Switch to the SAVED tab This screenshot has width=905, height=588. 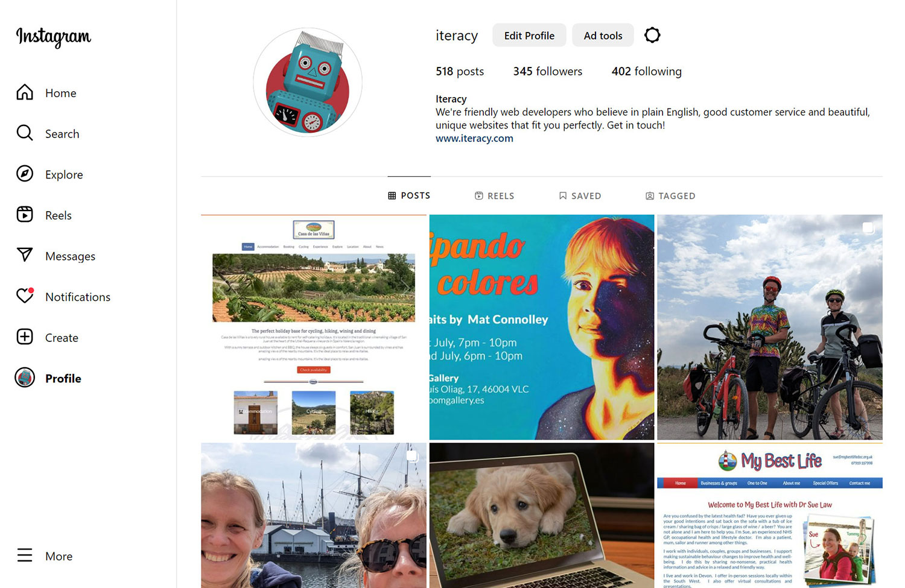(x=580, y=196)
